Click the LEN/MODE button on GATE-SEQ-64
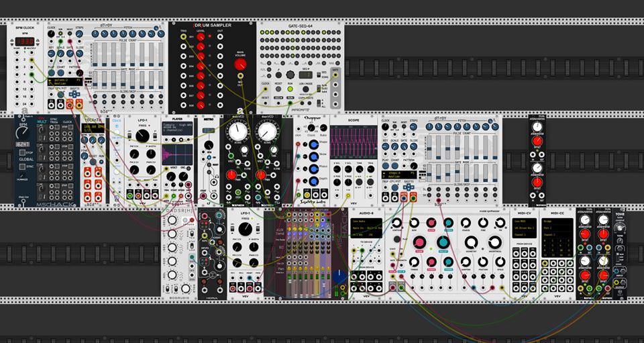The width and height of the screenshot is (644, 343). (306, 89)
